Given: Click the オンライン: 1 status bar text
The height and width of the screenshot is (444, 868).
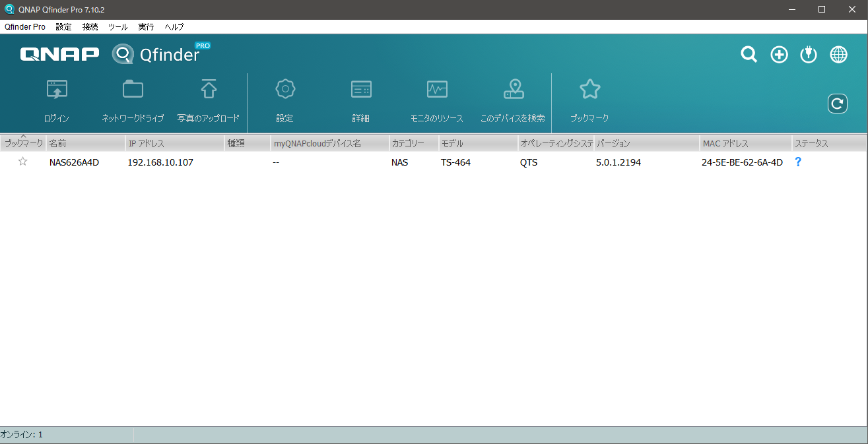Looking at the screenshot, I should (x=21, y=435).
